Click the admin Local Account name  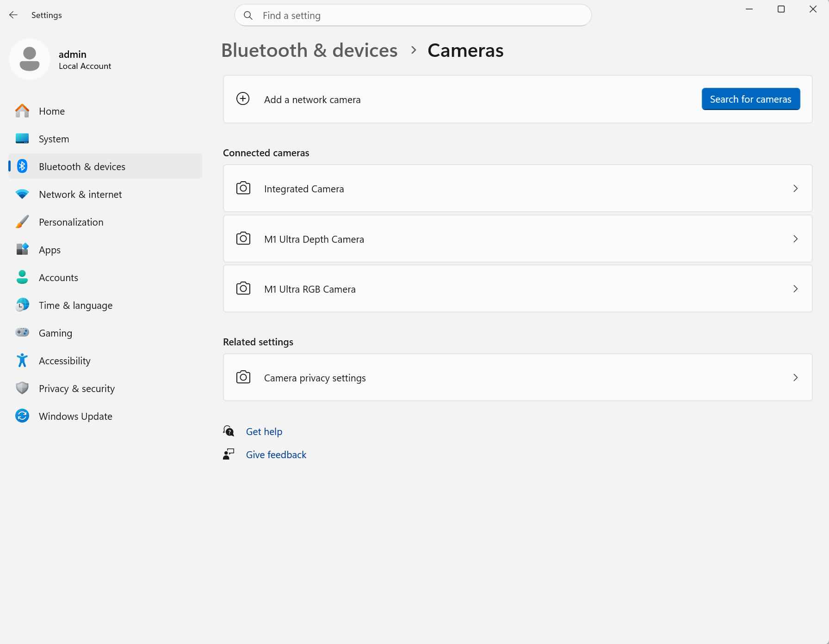[85, 60]
